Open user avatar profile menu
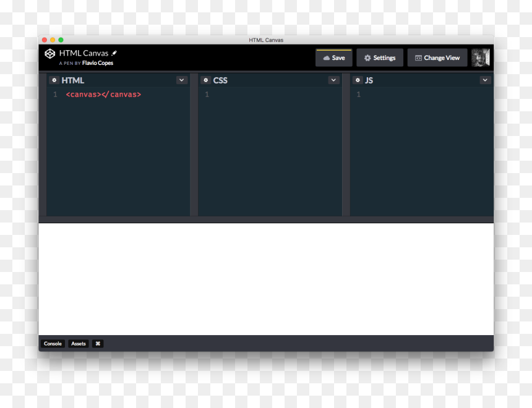The width and height of the screenshot is (532, 408). pyautogui.click(x=481, y=57)
